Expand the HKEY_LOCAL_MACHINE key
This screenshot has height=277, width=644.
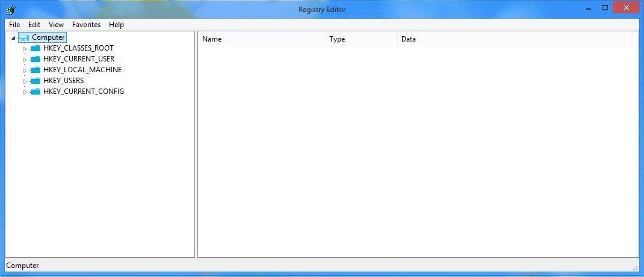[x=25, y=70]
